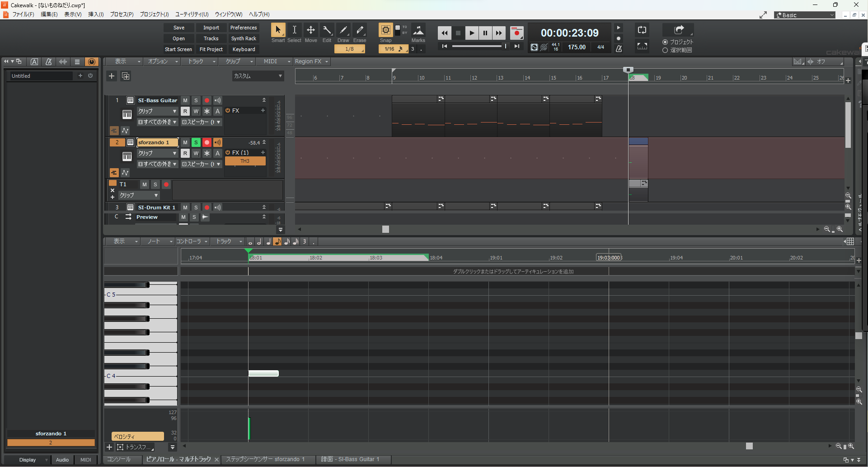Viewport: 868px width, 467px height.
Task: Click the Save button
Action: (x=178, y=28)
